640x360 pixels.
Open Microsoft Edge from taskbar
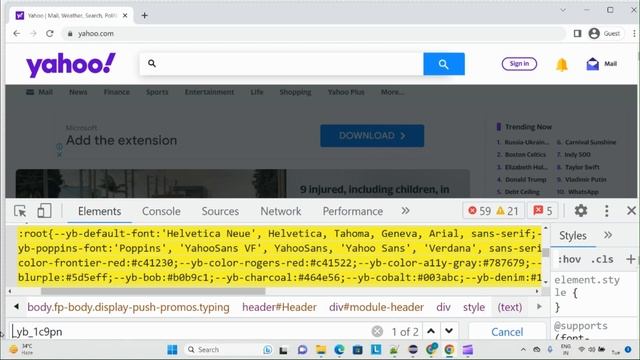point(339,350)
